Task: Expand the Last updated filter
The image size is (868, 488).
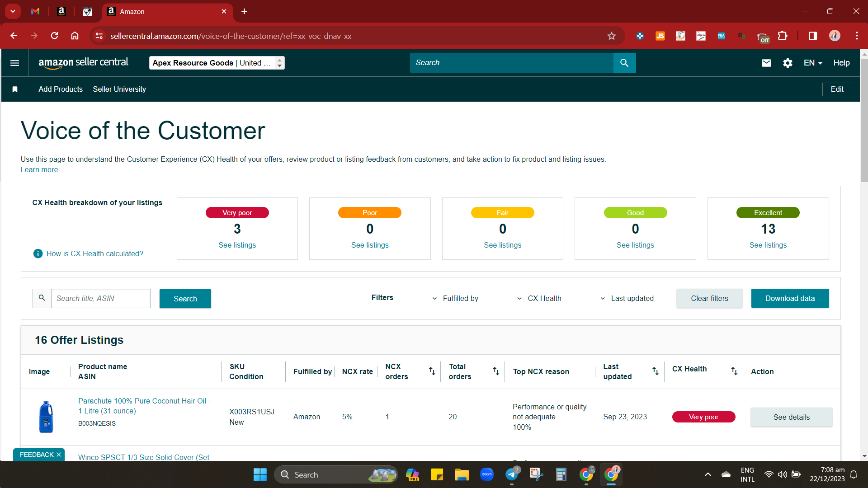Action: (x=627, y=299)
